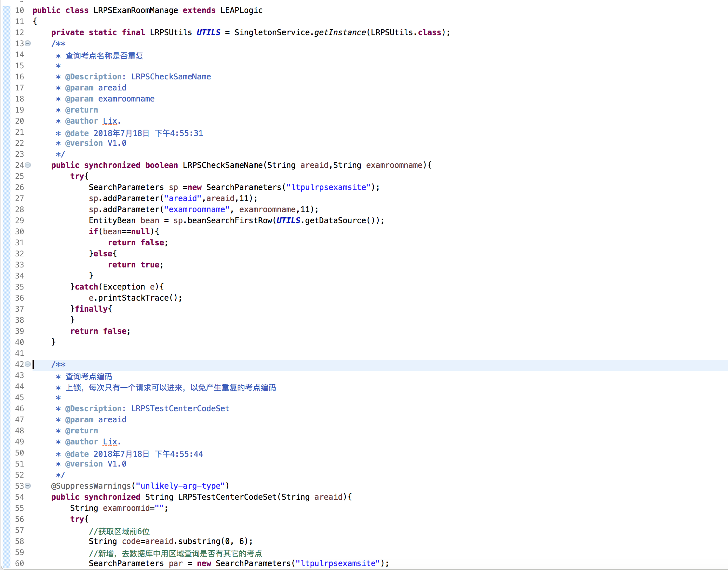Click the finally keyword on line 37

point(91,309)
